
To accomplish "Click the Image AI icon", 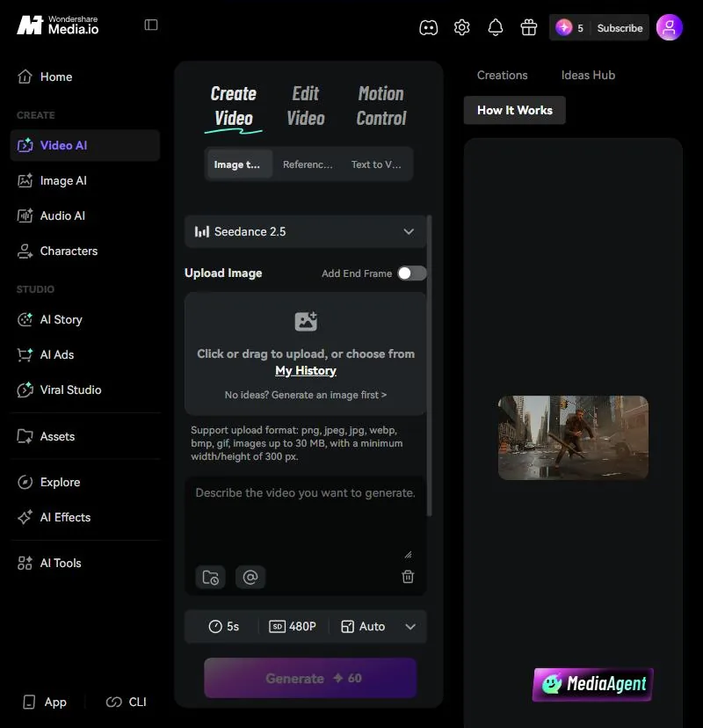I will (25, 180).
